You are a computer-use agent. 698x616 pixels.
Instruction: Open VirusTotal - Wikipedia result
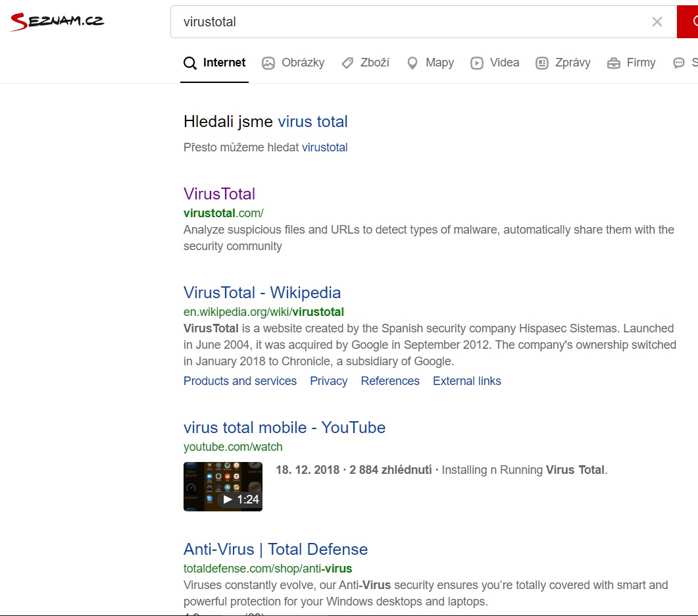[262, 293]
